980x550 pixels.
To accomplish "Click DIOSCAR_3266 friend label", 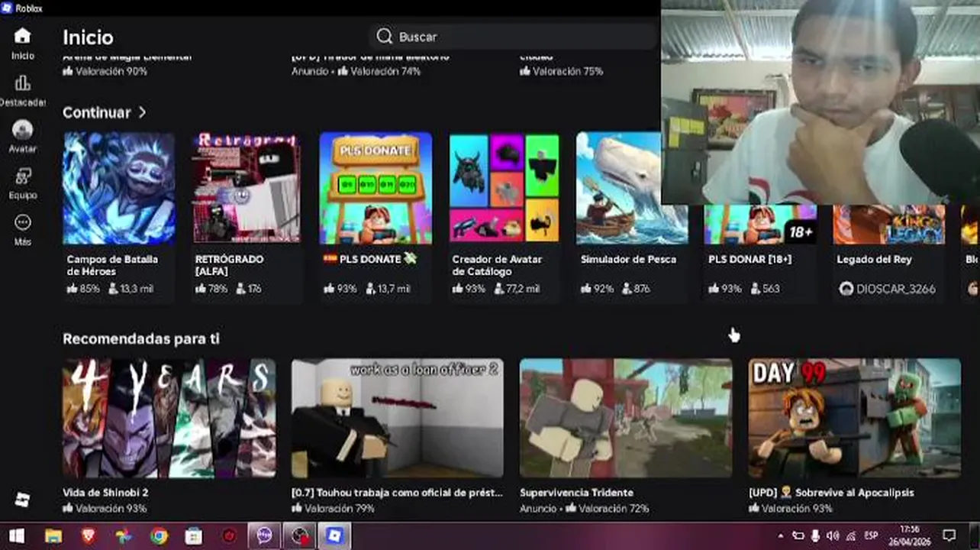I will pyautogui.click(x=887, y=289).
